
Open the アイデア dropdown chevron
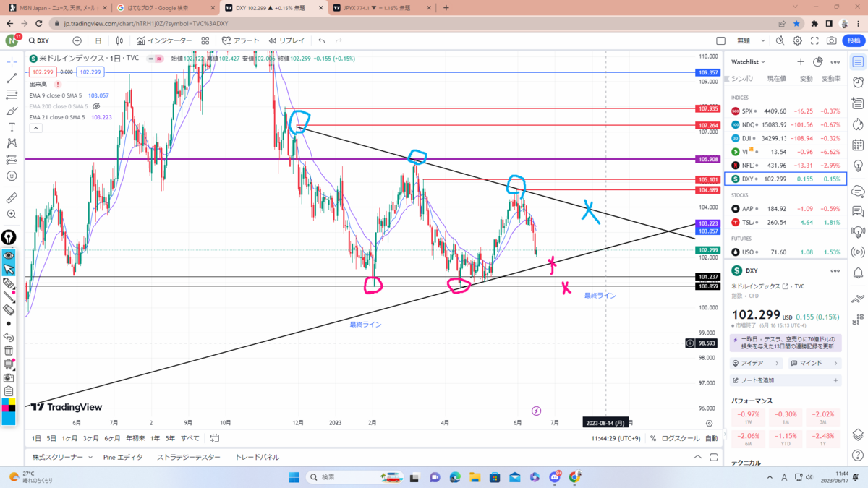tap(778, 363)
